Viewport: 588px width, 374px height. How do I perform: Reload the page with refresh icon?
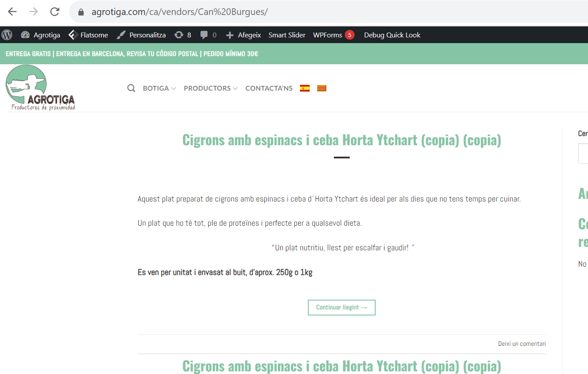[x=55, y=12]
